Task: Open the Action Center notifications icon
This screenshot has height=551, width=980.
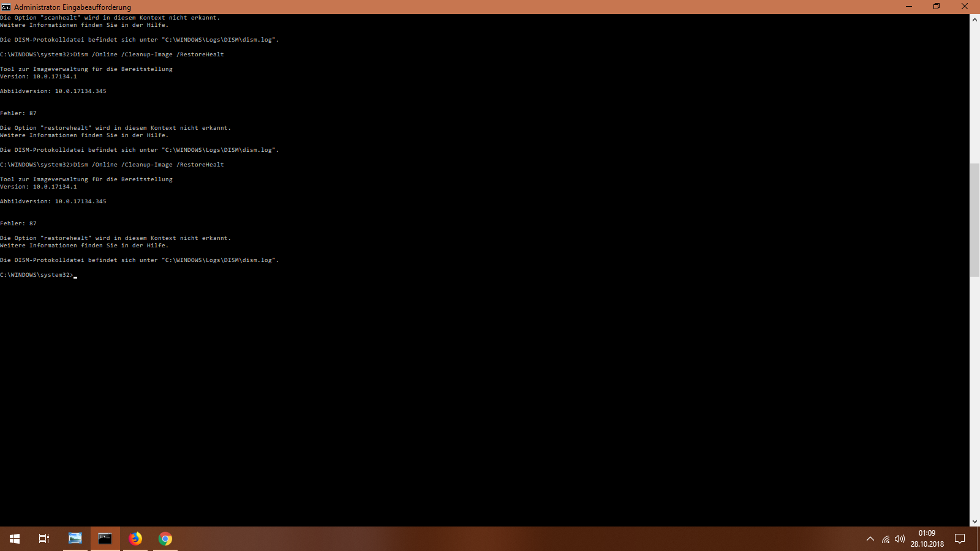Action: [960, 539]
